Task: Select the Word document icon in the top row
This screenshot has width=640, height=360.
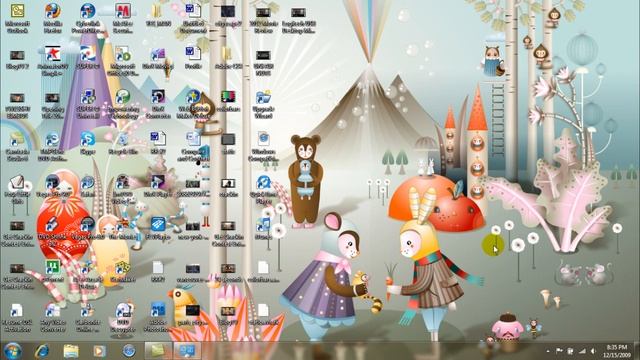Action: [x=193, y=11]
